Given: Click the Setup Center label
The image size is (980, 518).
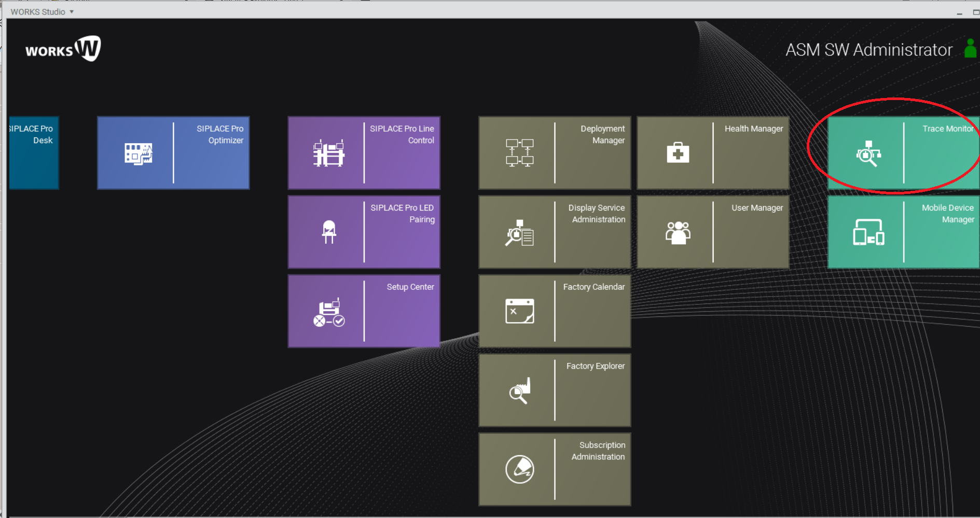Looking at the screenshot, I should 410,287.
